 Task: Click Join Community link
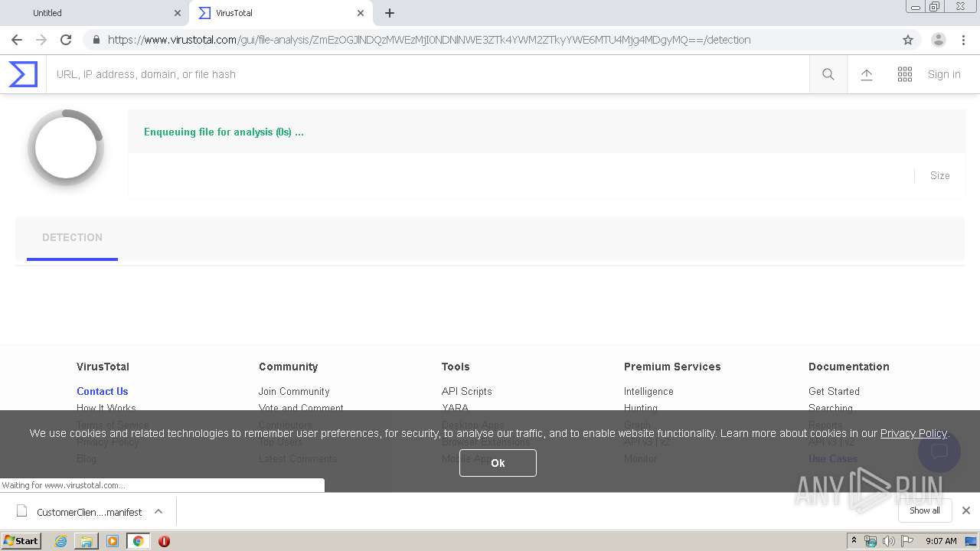pos(294,391)
